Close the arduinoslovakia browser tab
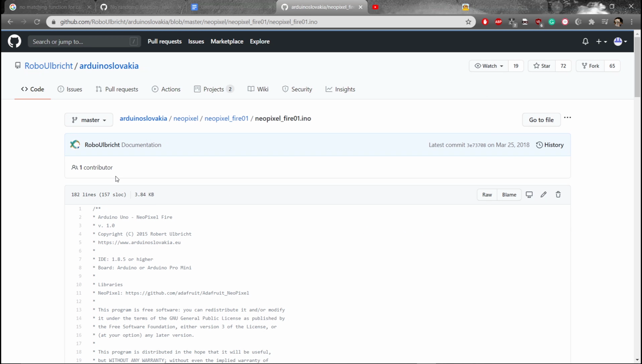Image resolution: width=642 pixels, height=364 pixels. tap(360, 7)
